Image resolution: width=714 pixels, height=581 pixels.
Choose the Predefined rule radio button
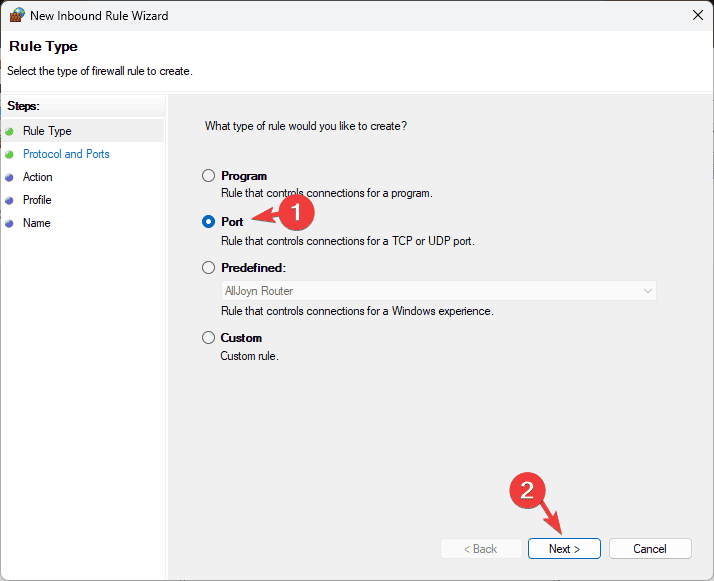point(208,268)
